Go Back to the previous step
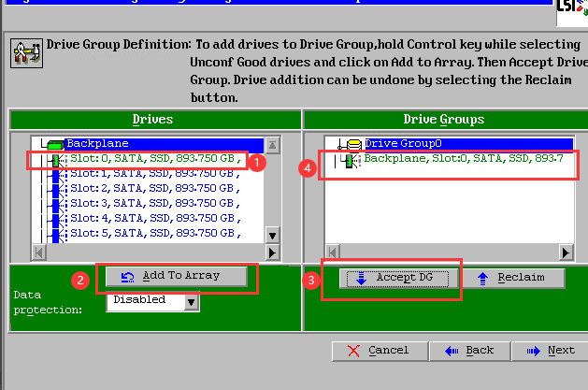 tap(471, 350)
